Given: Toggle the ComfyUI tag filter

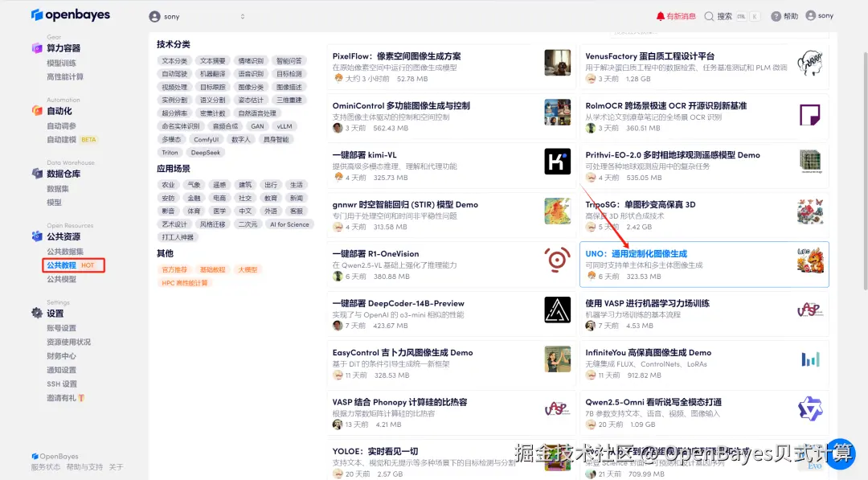Looking at the screenshot, I should click(x=206, y=140).
